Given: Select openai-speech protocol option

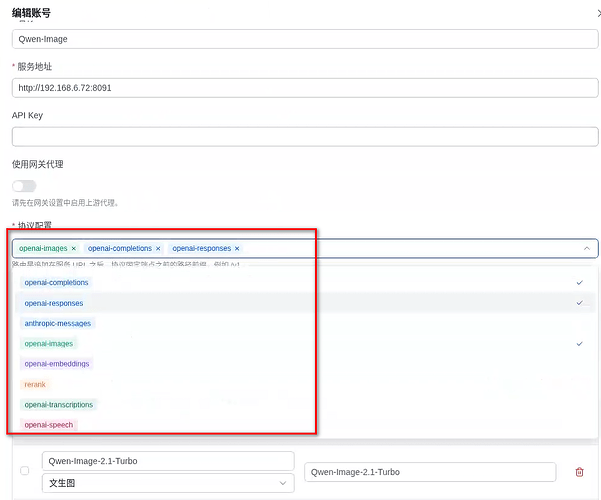Looking at the screenshot, I should (305, 425).
